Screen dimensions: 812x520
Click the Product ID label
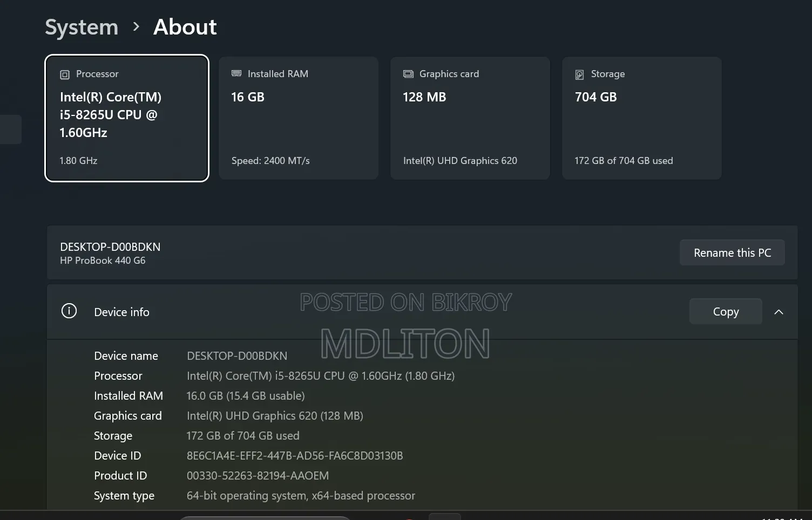[120, 476]
